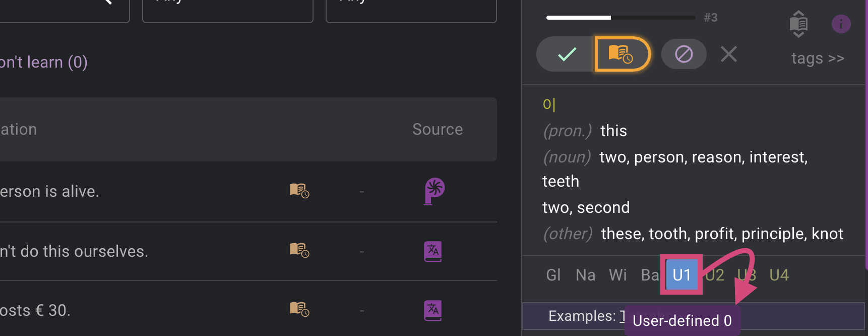The width and height of the screenshot is (868, 336).
Task: Switch to the Gl dictionary tab
Action: 553,275
